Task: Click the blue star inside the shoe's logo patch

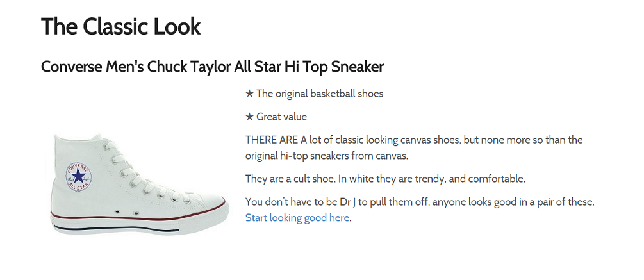Action: click(x=78, y=175)
